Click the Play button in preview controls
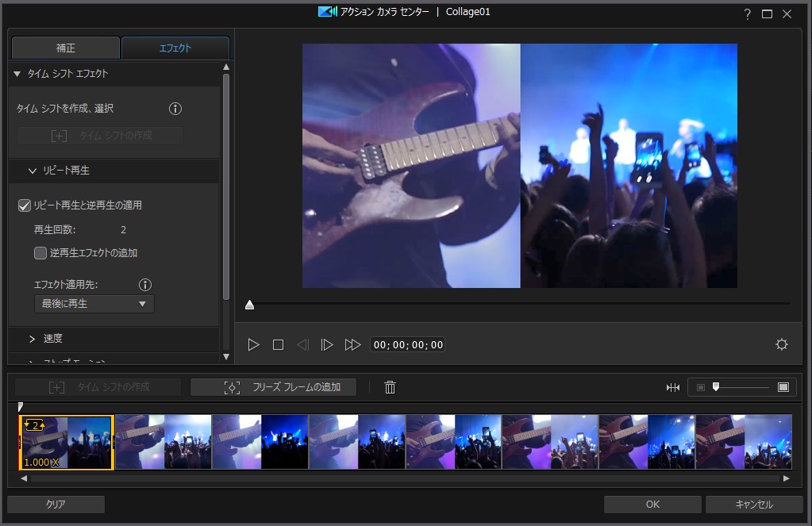This screenshot has height=526, width=812. (x=253, y=344)
